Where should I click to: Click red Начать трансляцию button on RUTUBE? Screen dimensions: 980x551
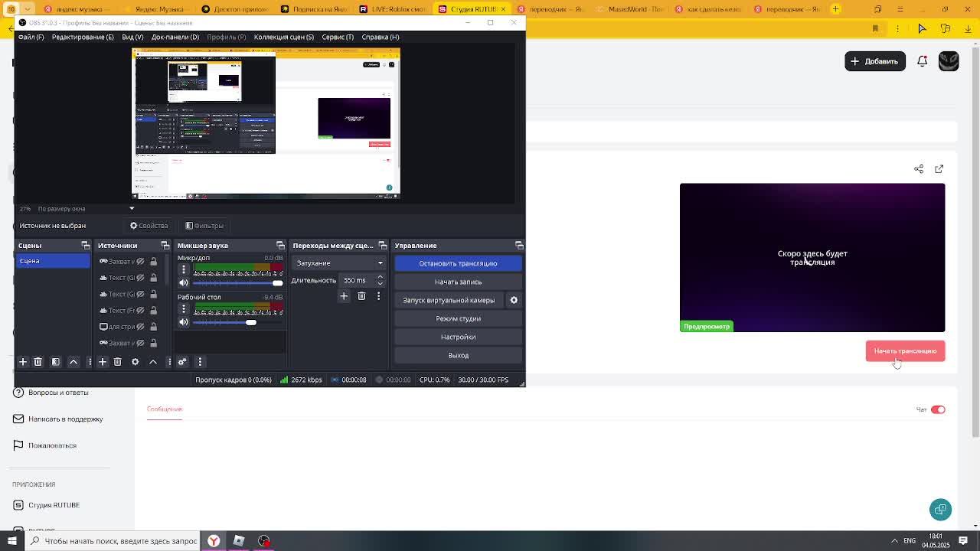[905, 351]
